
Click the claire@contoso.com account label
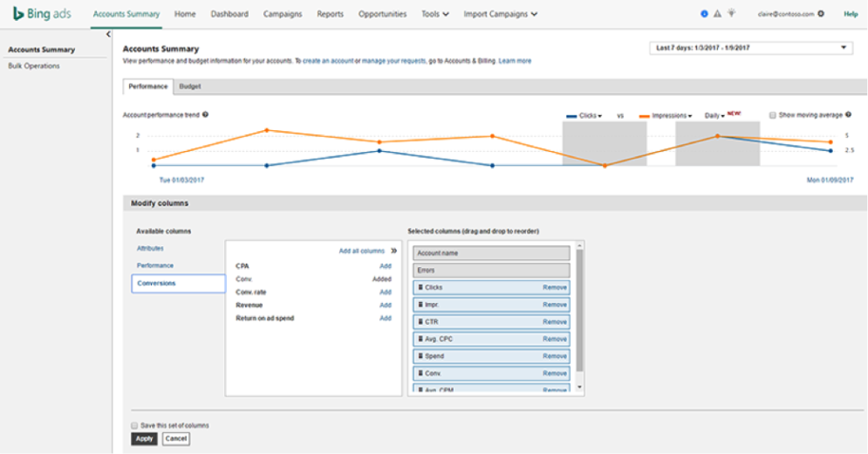point(786,14)
